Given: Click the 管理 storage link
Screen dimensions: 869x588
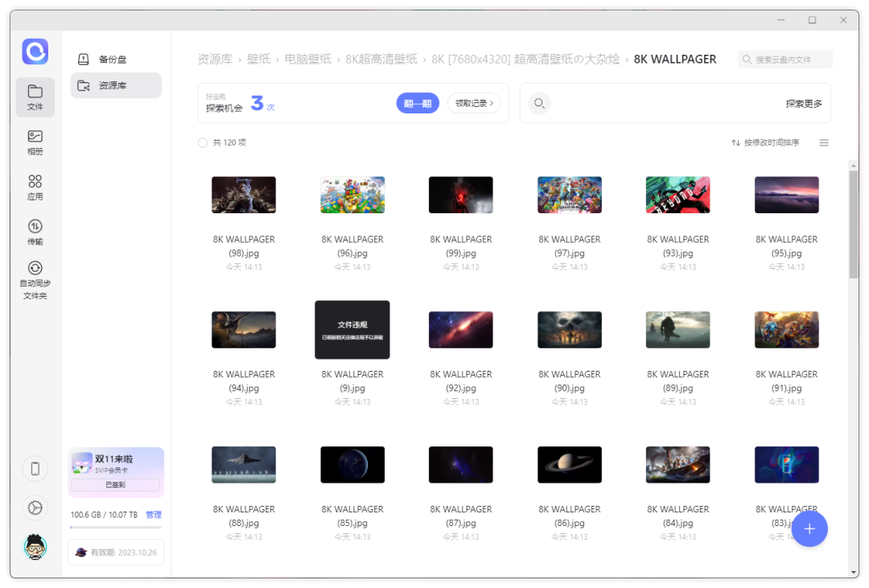Looking at the screenshot, I should point(154,515).
